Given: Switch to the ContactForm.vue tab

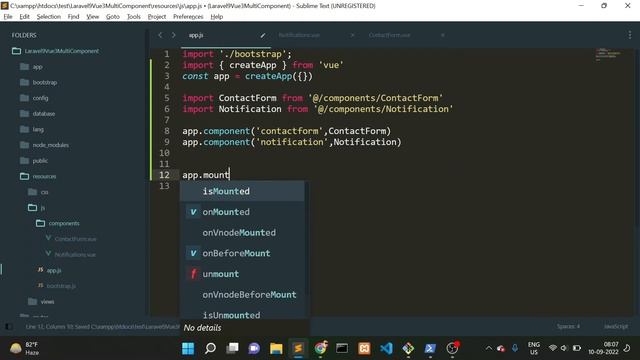Looking at the screenshot, I should (389, 35).
